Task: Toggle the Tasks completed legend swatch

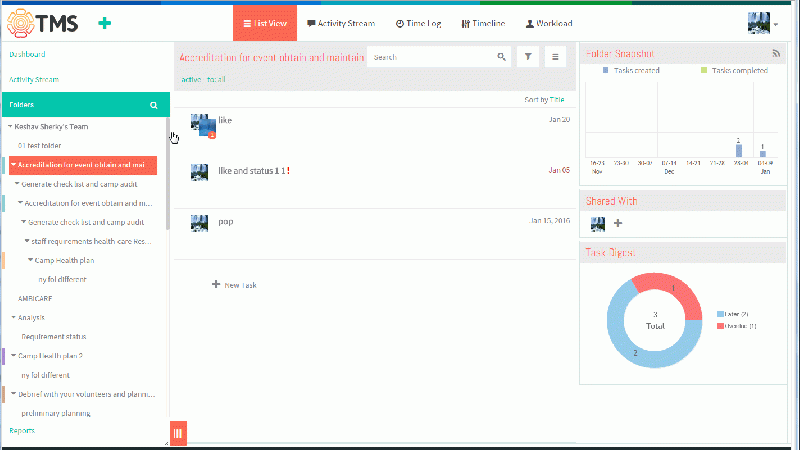Action: tap(704, 70)
